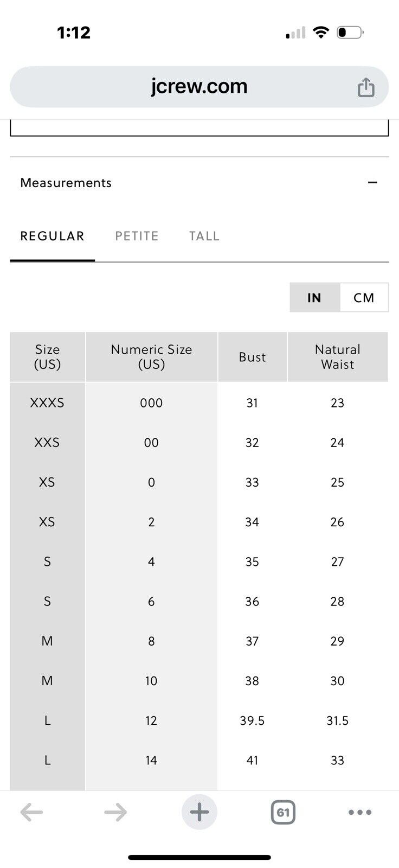The width and height of the screenshot is (399, 868).
Task: Open a new tab with plus button
Action: (x=199, y=812)
